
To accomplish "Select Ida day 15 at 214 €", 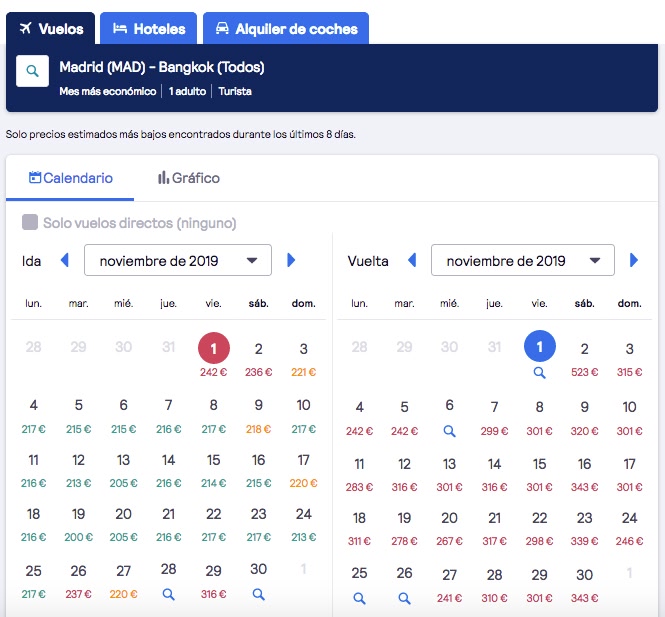I will tap(214, 471).
